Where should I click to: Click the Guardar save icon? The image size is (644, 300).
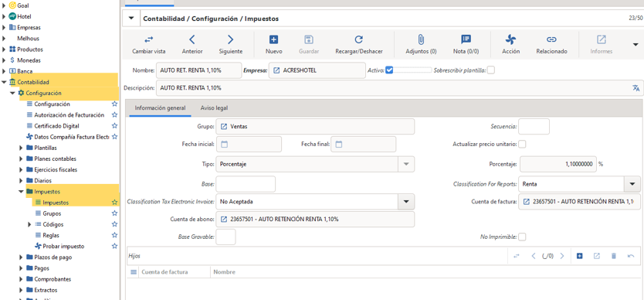(309, 39)
